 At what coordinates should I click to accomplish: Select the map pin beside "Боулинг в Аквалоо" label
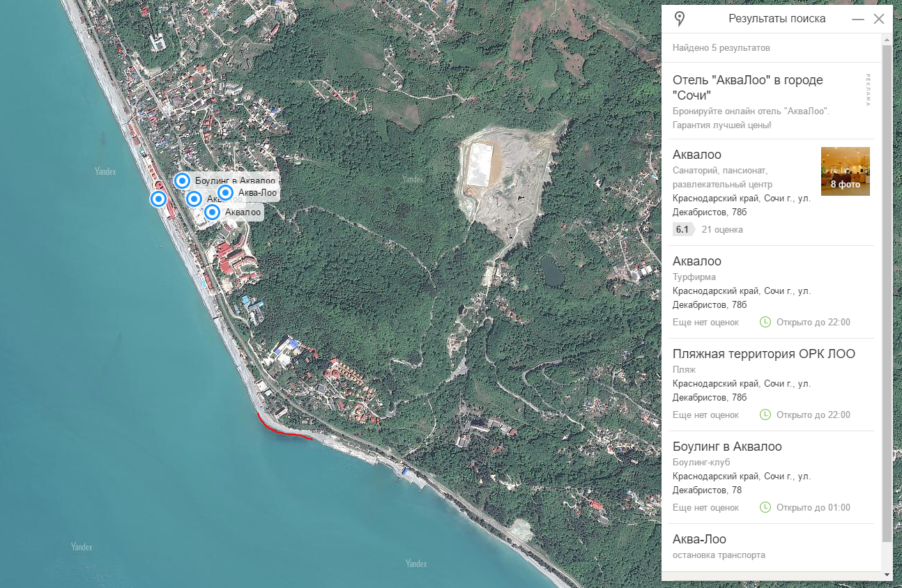(182, 181)
